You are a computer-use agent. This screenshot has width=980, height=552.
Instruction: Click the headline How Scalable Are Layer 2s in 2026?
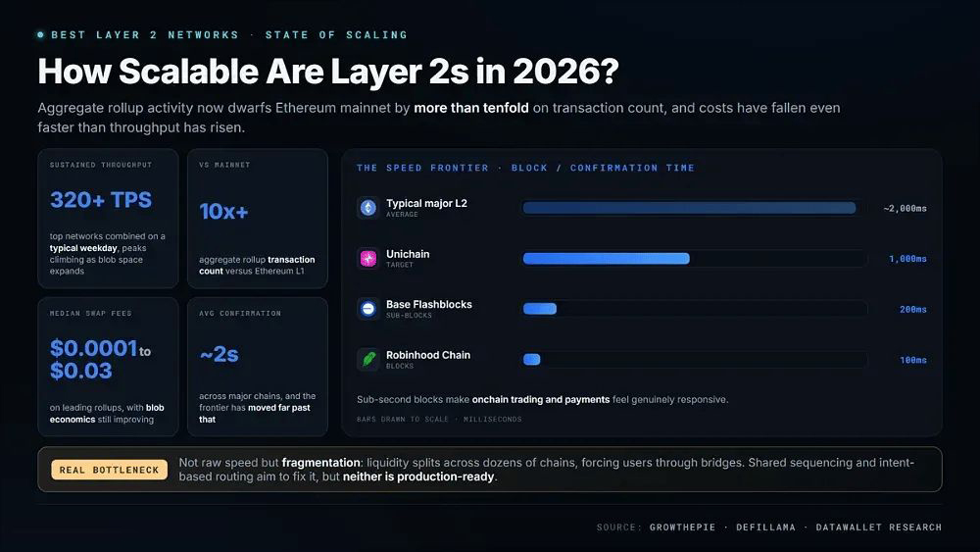(x=328, y=72)
